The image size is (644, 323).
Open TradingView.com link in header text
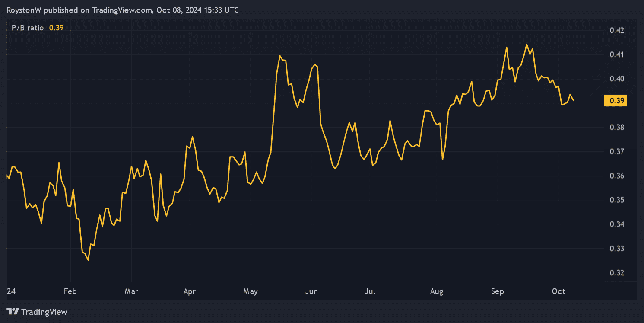coord(122,10)
